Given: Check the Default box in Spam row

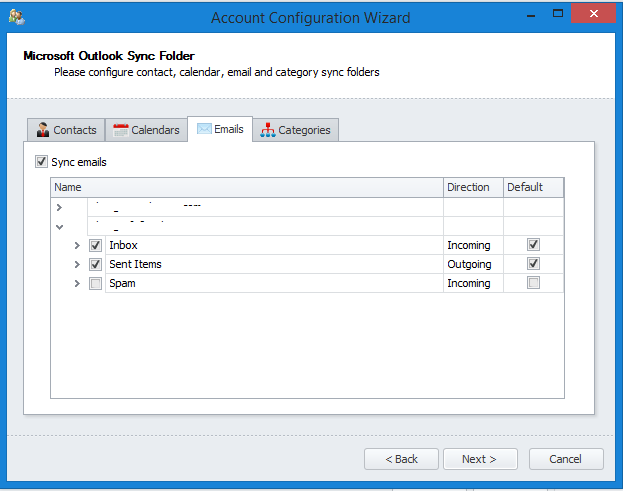Looking at the screenshot, I should pyautogui.click(x=533, y=283).
